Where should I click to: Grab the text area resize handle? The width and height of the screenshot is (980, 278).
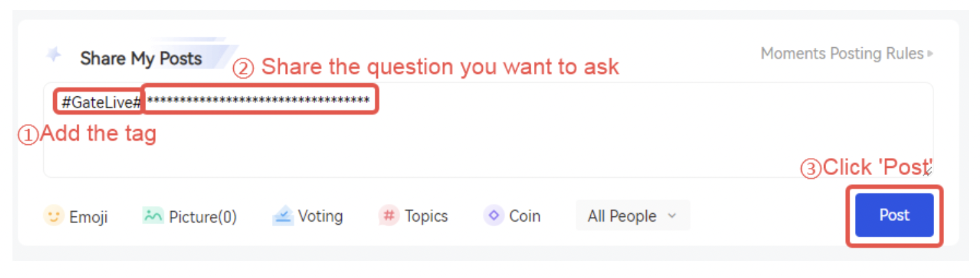(x=927, y=171)
